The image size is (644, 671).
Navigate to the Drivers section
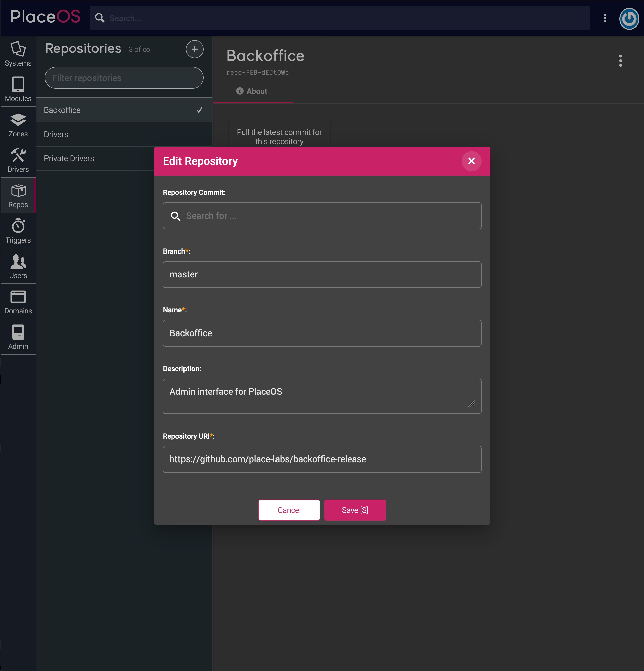(x=18, y=159)
